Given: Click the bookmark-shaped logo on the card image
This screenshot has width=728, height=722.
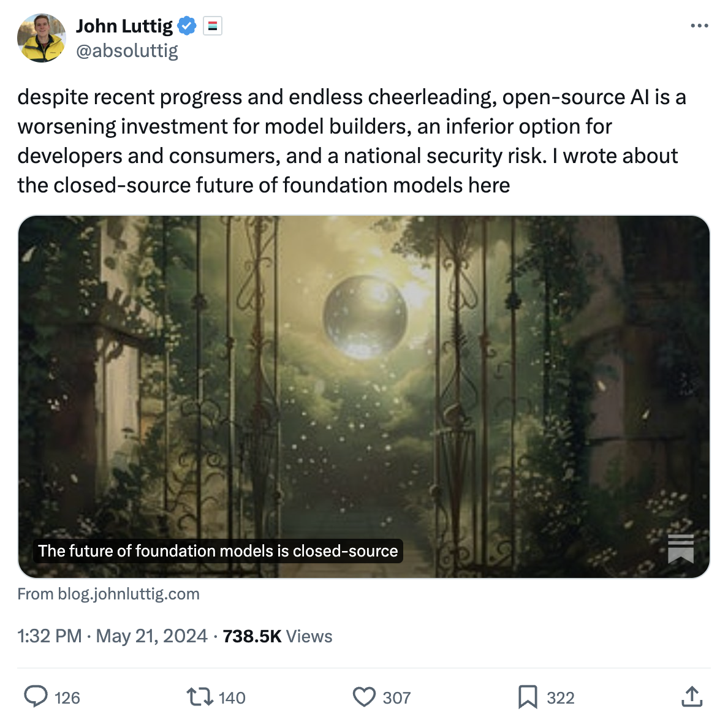Looking at the screenshot, I should [x=680, y=549].
